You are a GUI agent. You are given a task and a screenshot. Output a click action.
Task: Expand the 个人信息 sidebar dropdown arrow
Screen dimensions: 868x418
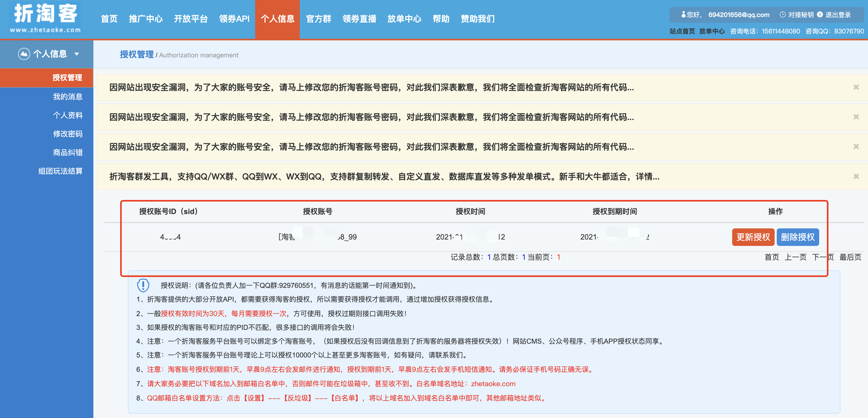click(77, 54)
